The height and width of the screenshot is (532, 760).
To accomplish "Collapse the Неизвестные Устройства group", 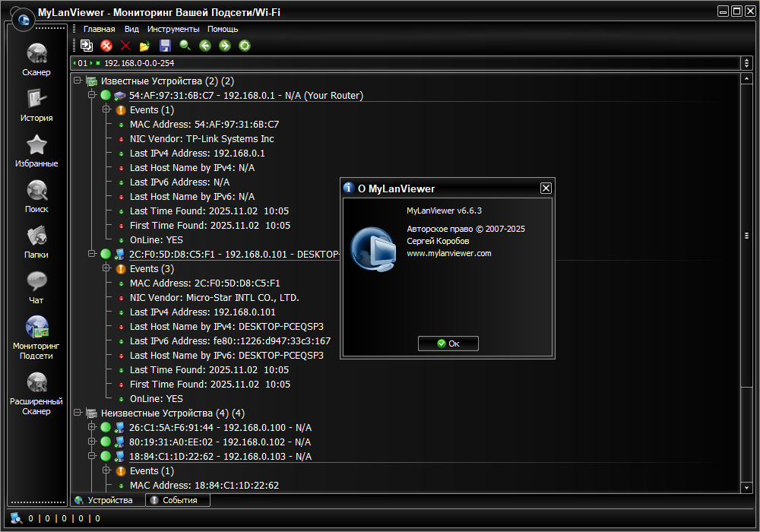I will click(77, 413).
